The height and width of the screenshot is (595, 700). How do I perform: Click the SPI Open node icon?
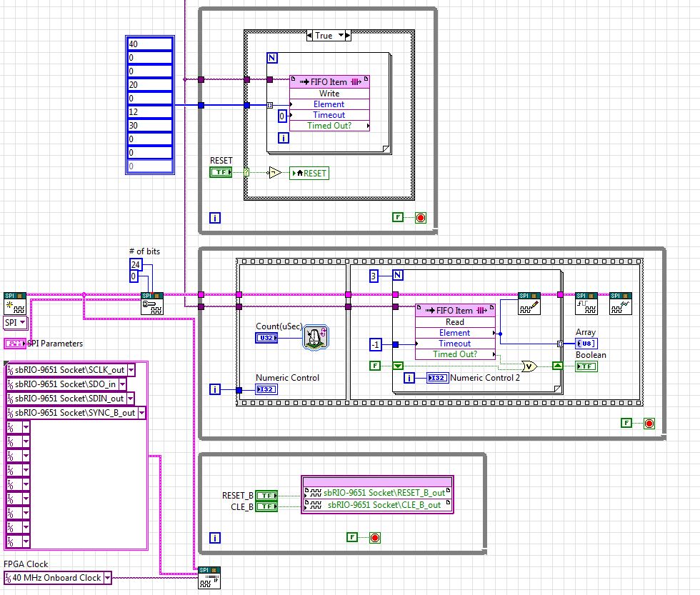pyautogui.click(x=14, y=304)
